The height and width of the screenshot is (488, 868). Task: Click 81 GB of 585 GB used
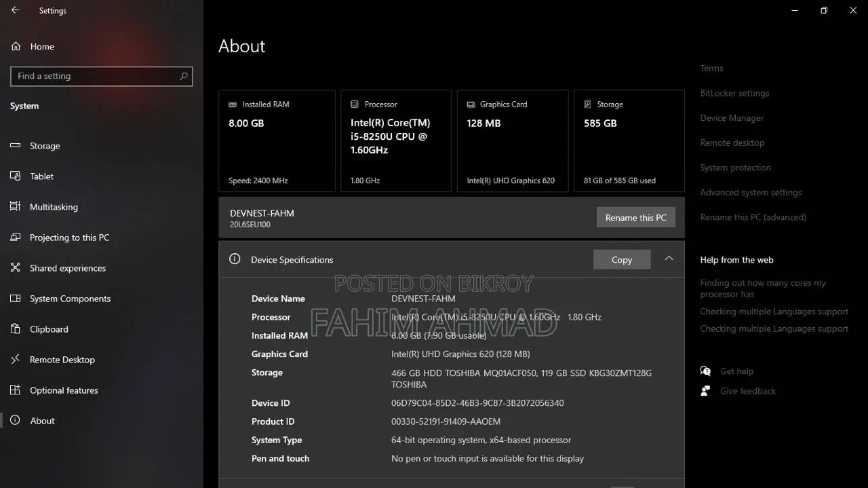click(619, 181)
